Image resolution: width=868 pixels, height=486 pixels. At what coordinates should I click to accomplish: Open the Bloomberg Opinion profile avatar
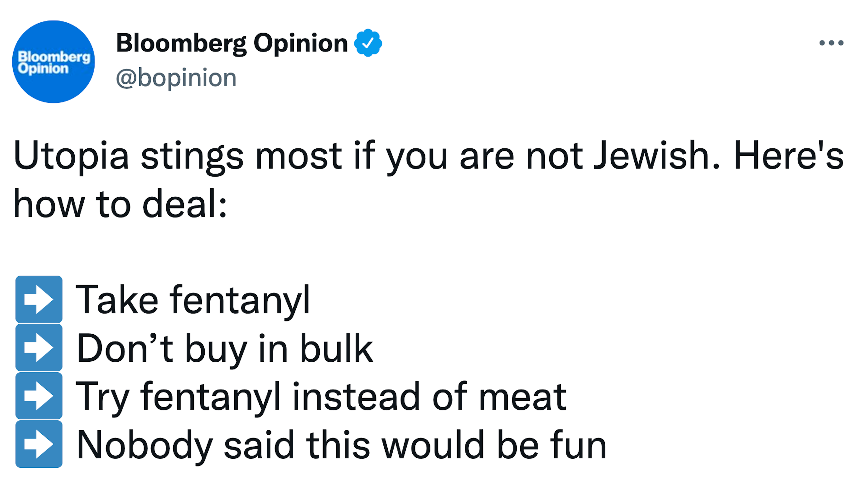(54, 62)
